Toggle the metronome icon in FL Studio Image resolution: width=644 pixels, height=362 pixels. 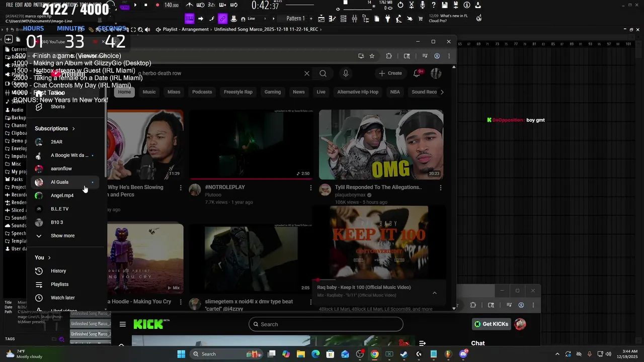point(189,5)
